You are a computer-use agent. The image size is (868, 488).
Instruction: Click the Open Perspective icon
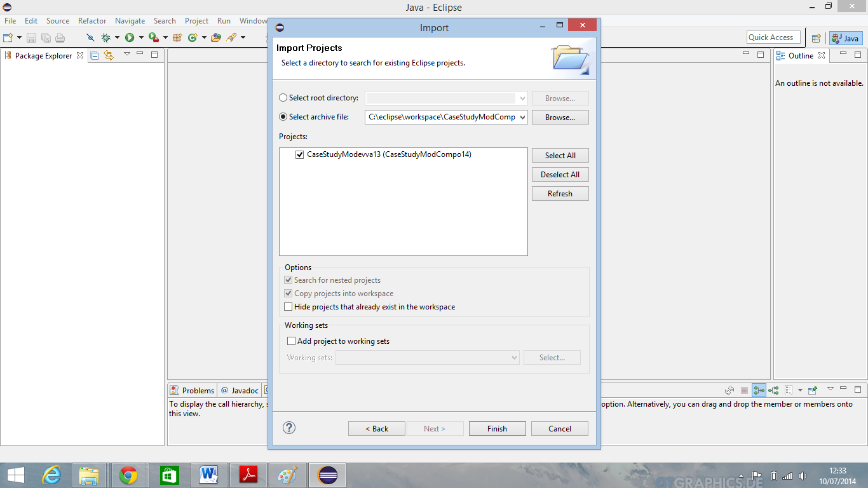[x=817, y=38]
